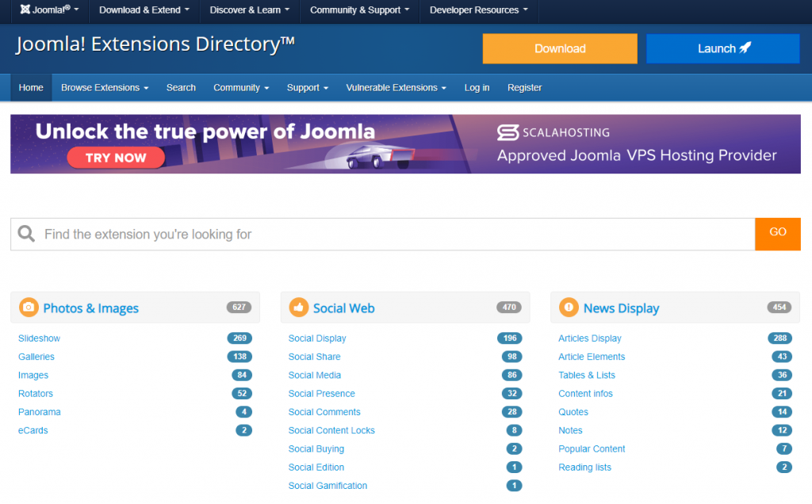Open the Popular Content link
812x504 pixels.
tap(592, 449)
